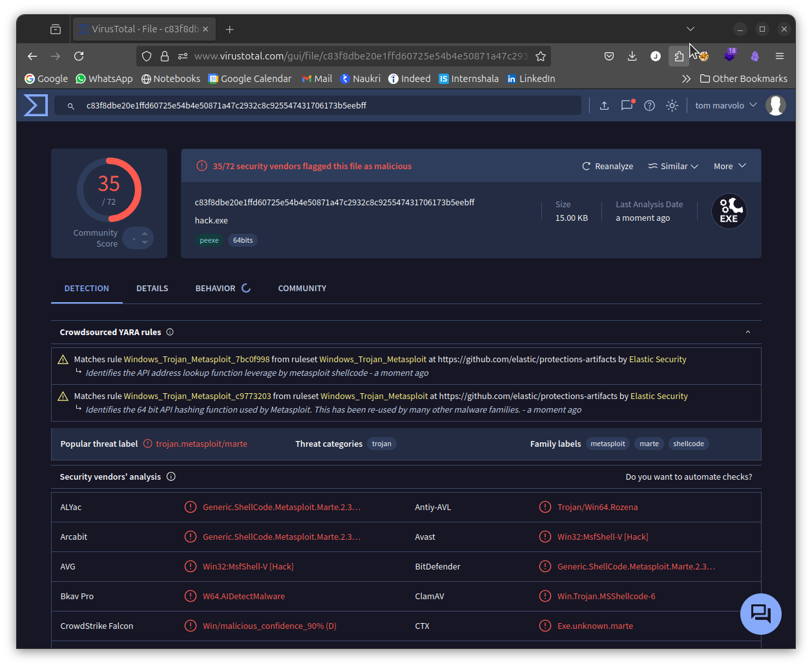
Task: Open the Other Bookmarks folder
Action: pyautogui.click(x=744, y=79)
